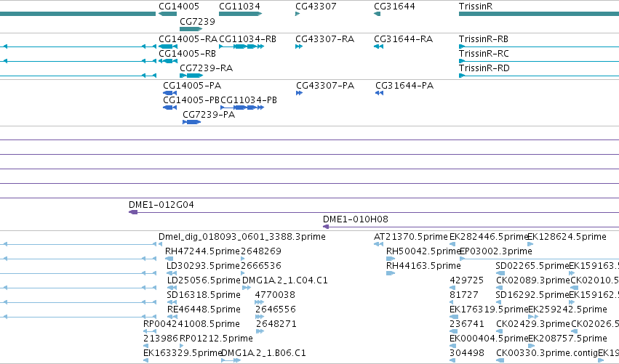Select feature label 2646556
Viewport: 619px width, 364px height.
pyautogui.click(x=276, y=310)
